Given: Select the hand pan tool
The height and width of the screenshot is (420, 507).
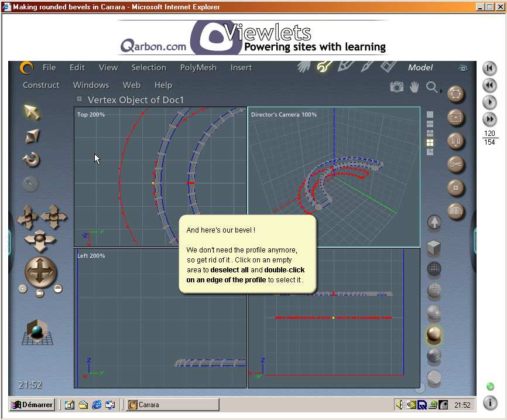Looking at the screenshot, I should tap(414, 87).
